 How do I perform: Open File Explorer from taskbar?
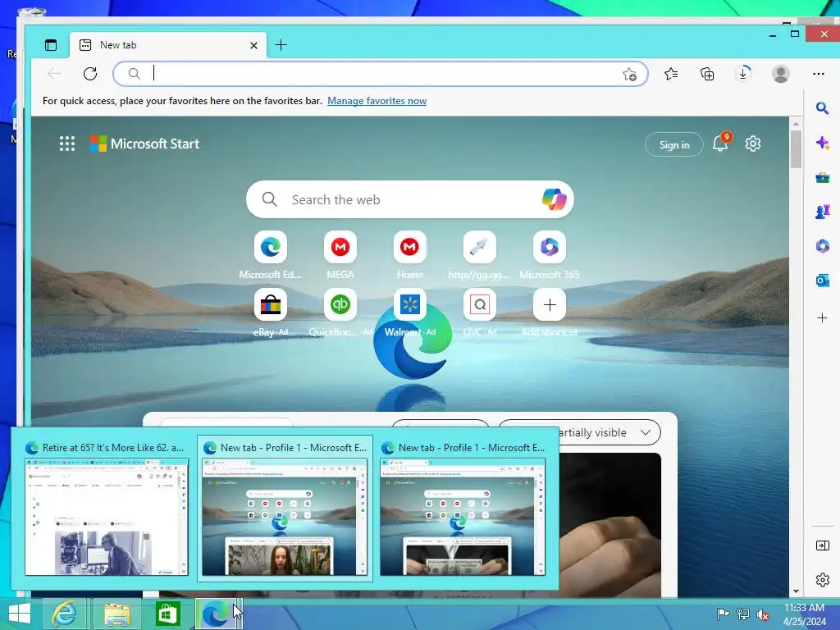click(117, 614)
